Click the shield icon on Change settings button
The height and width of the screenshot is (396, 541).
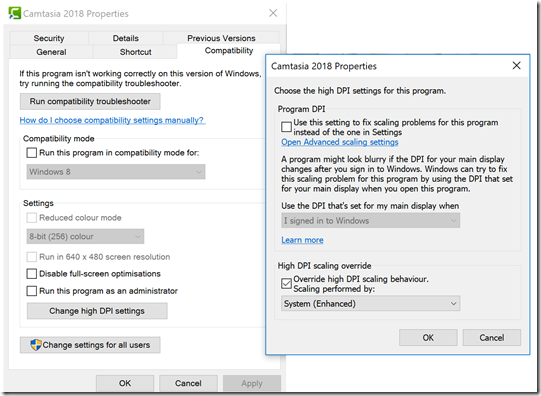click(x=36, y=345)
